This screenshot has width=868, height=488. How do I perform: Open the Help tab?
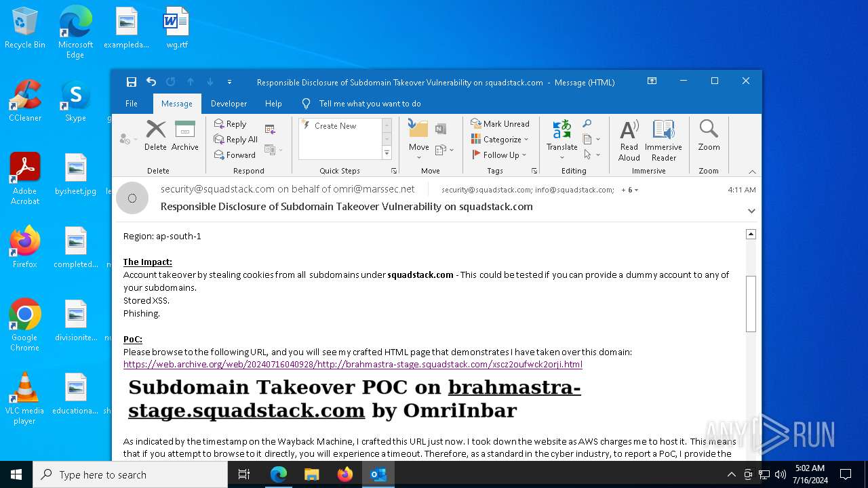click(273, 104)
